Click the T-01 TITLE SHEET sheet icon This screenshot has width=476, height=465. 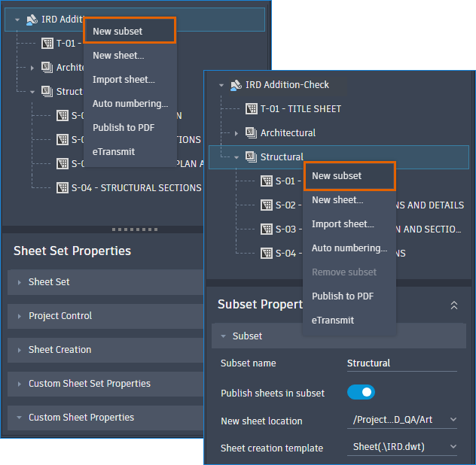(x=252, y=108)
